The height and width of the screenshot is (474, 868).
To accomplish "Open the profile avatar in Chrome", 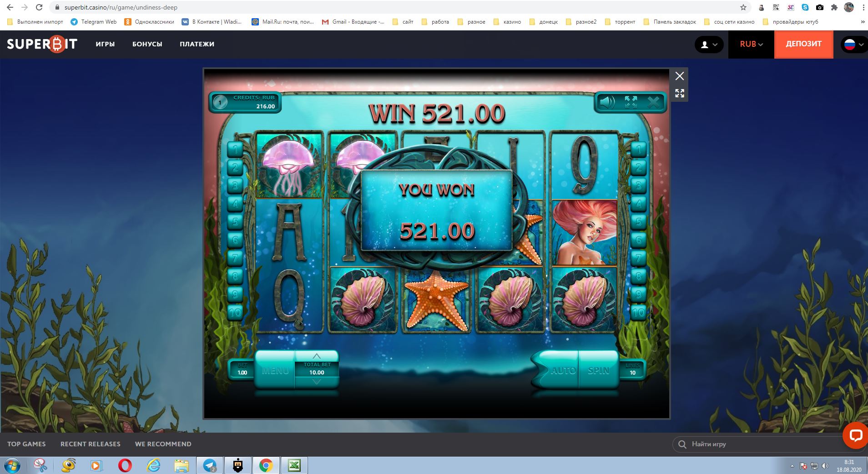I will point(848,7).
